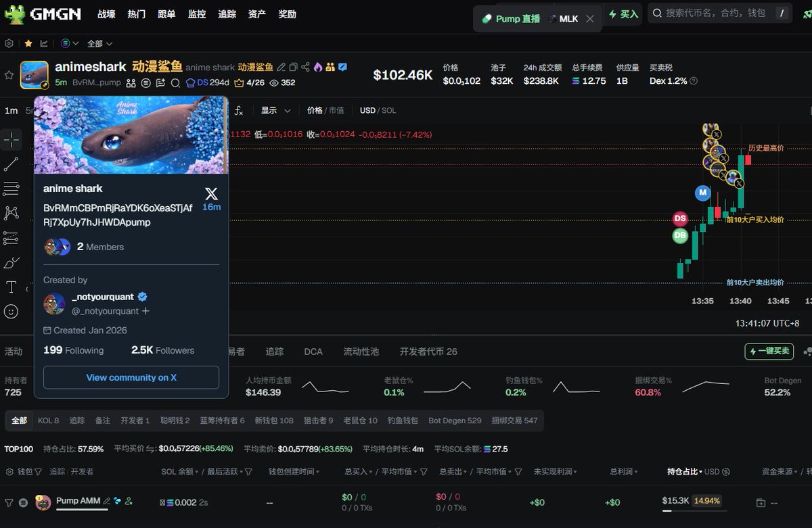Screen dimensions: 812x528
Task: Filter holders by 狙击者 9
Action: pyautogui.click(x=318, y=421)
